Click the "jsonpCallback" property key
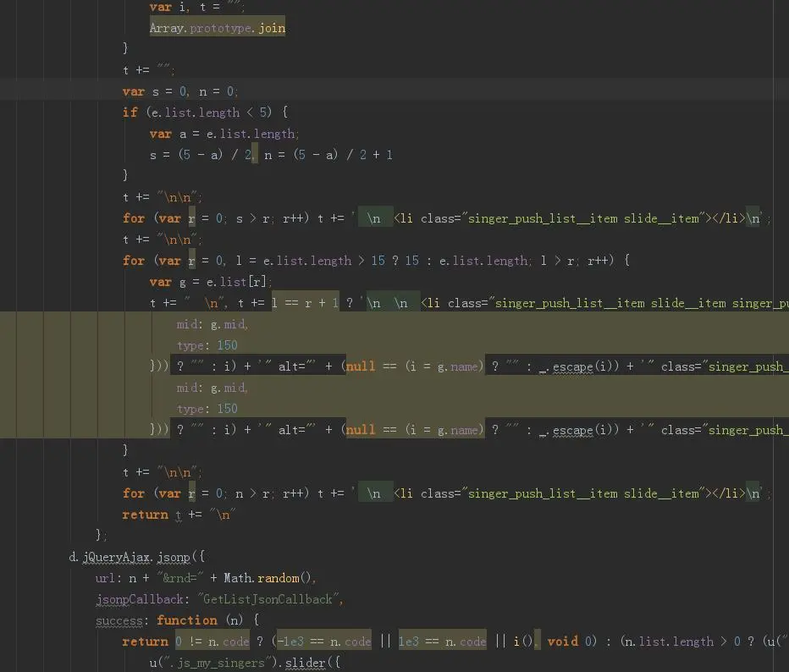Viewport: 789px width, 672px height. point(139,599)
